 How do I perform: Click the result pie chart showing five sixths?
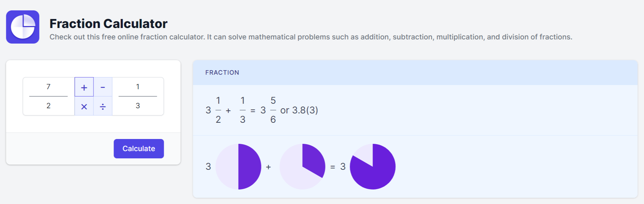(x=373, y=166)
